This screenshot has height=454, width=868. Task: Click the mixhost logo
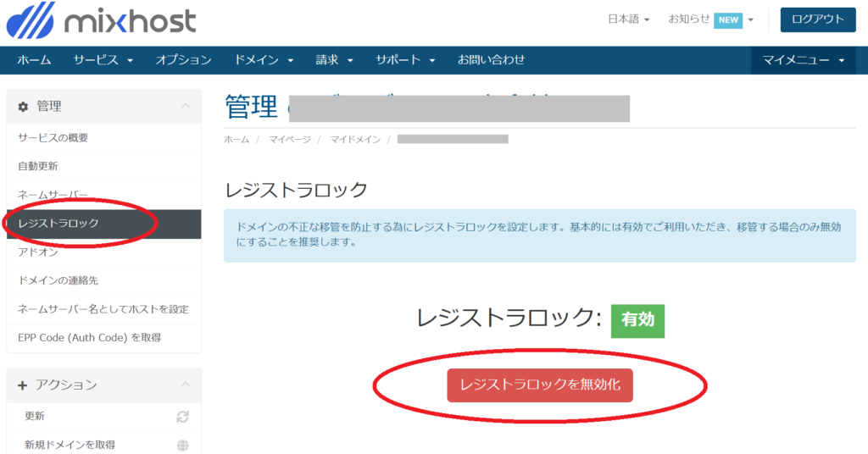102,20
